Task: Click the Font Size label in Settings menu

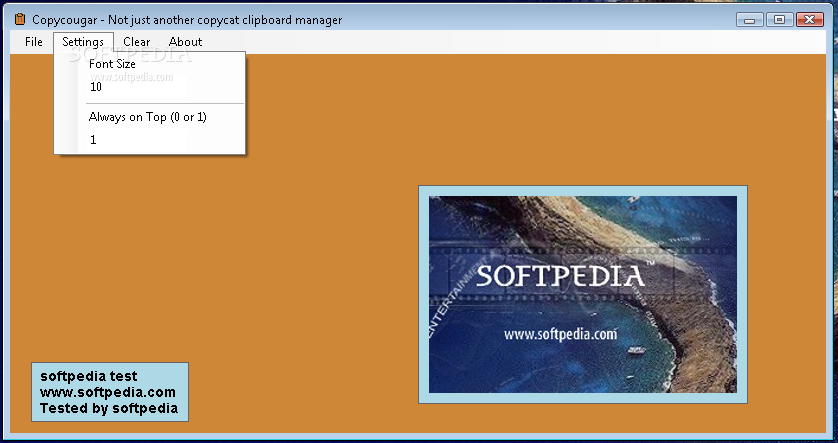Action: 112,64
